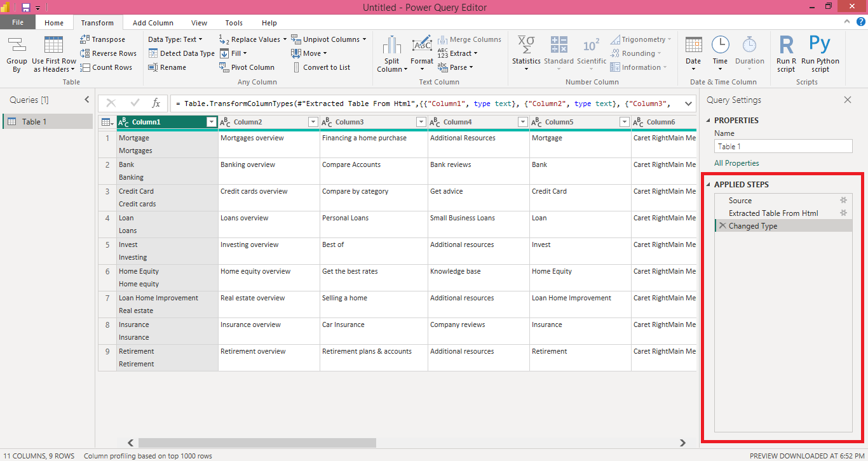Collapse the Queries pane
Viewport: 868px width, 461px height.
tap(87, 100)
